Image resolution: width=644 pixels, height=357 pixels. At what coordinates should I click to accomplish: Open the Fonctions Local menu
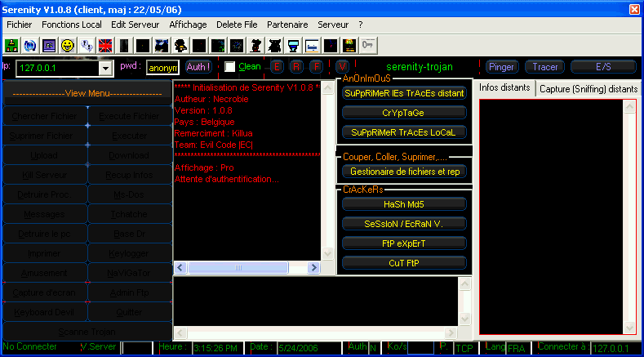point(72,25)
